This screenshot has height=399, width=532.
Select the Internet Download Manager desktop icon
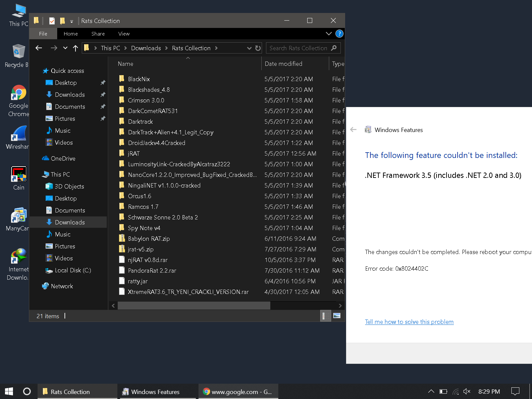tap(19, 265)
